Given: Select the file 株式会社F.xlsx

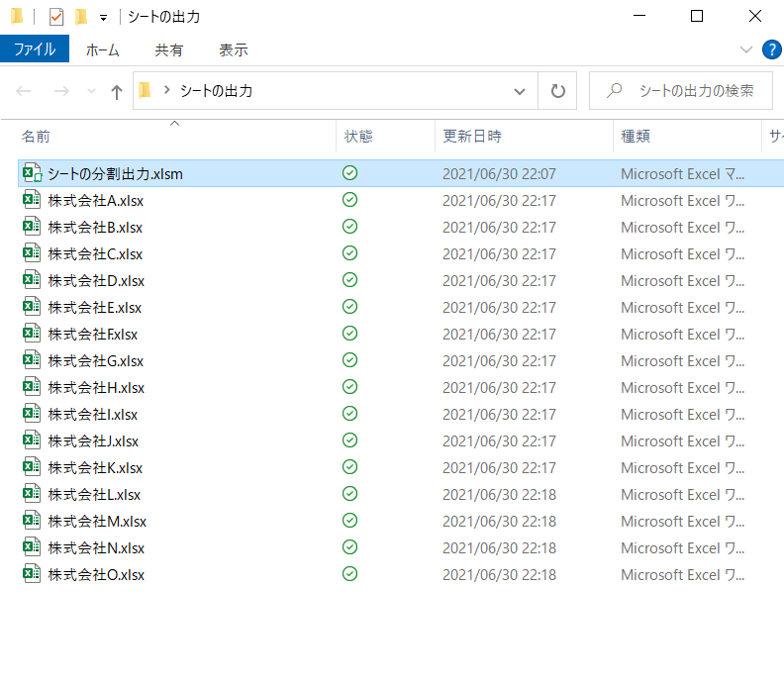Looking at the screenshot, I should coord(92,335).
